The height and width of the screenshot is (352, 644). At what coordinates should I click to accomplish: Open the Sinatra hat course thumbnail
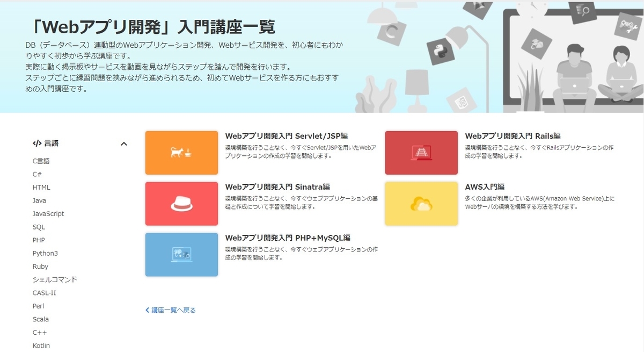181,204
